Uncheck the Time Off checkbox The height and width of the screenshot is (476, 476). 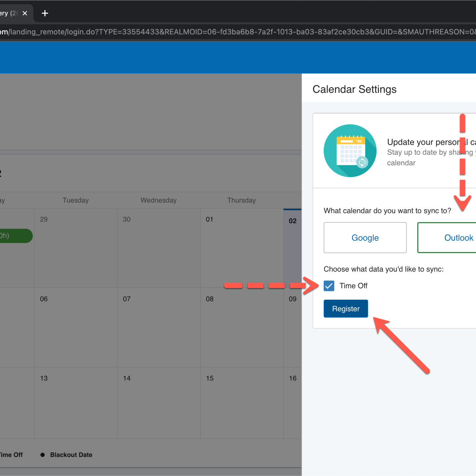click(x=329, y=286)
